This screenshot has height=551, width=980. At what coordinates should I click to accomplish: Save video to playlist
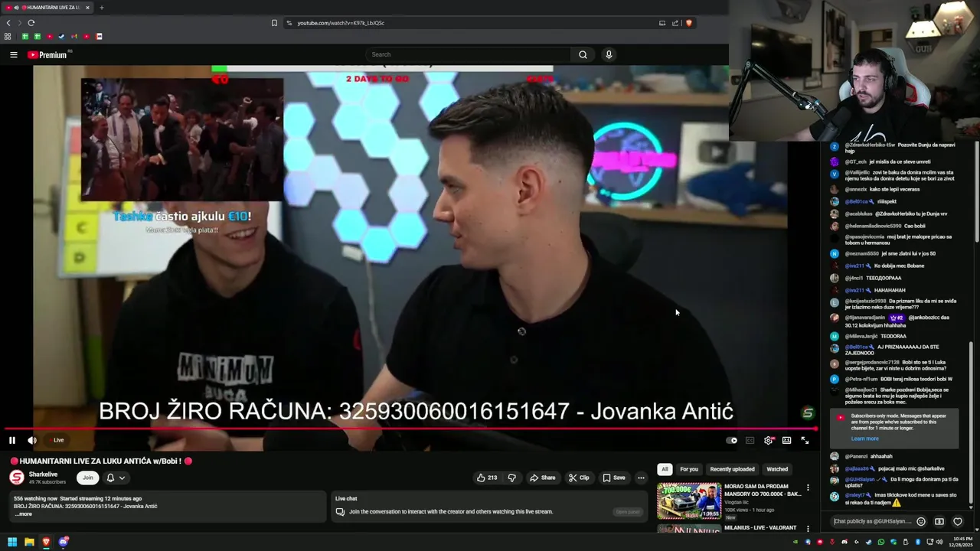click(614, 478)
